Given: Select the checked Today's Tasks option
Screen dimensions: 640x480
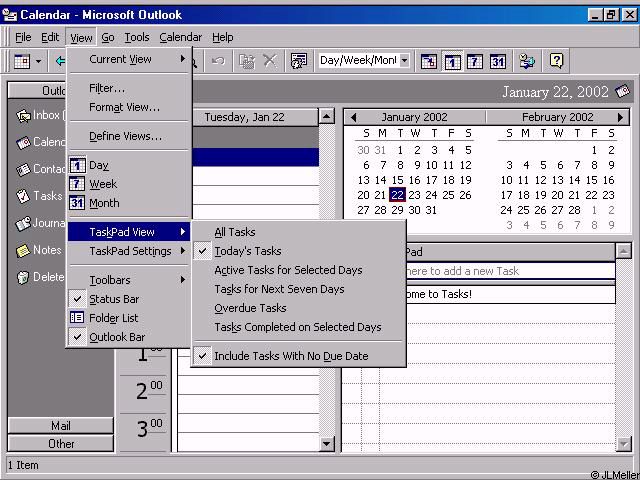Looking at the screenshot, I should click(299, 251).
